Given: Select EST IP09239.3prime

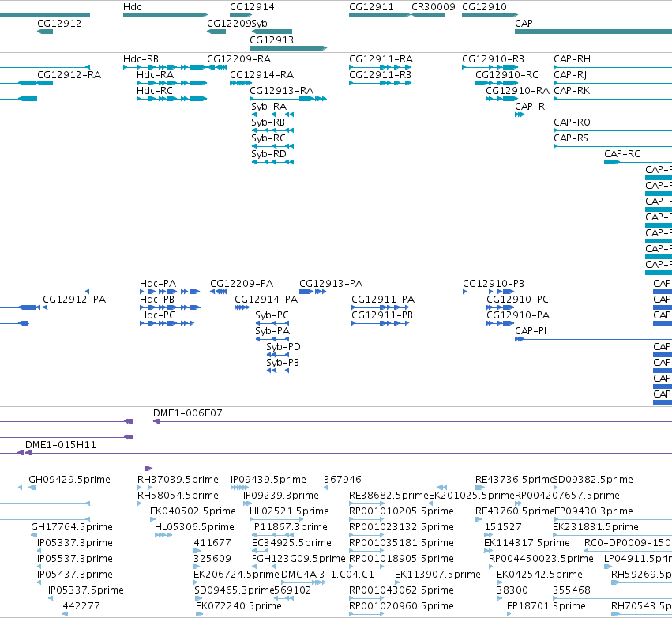Looking at the screenshot, I should [281, 496].
